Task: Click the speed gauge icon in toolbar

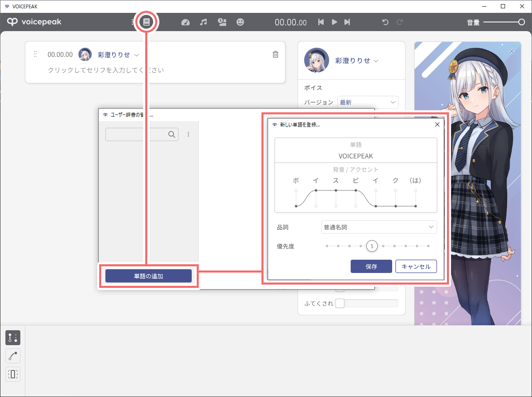Action: coord(185,22)
